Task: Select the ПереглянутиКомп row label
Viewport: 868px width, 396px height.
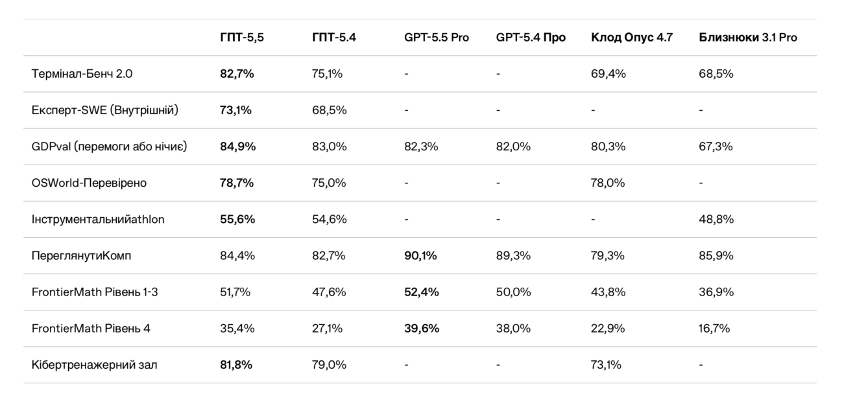Action: [81, 255]
